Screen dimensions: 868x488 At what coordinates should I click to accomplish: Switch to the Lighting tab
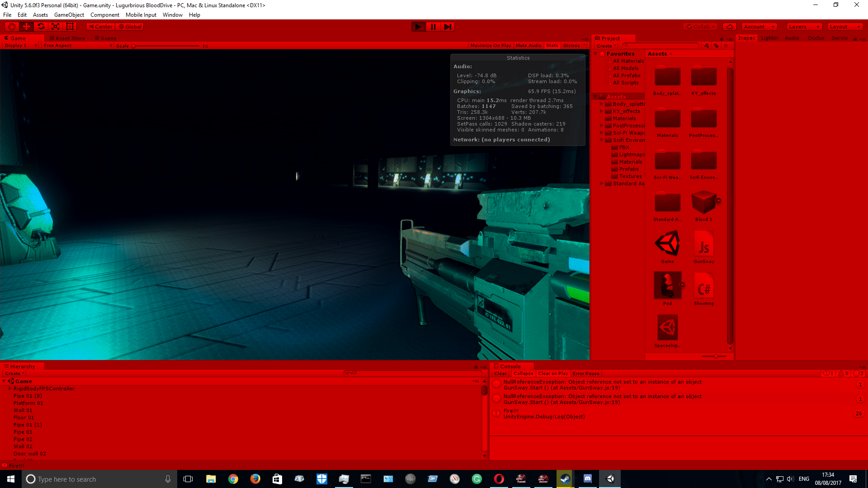pyautogui.click(x=769, y=38)
